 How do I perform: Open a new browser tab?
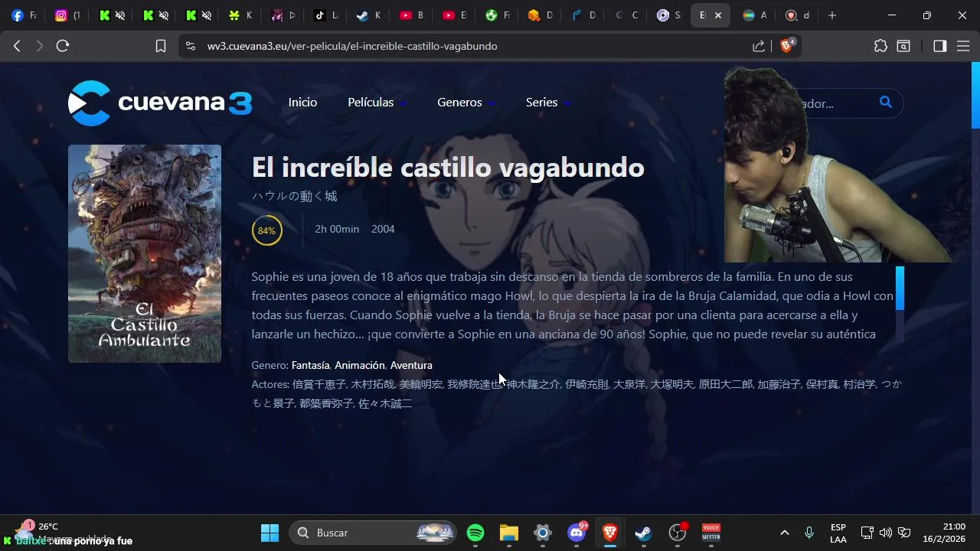coord(832,15)
